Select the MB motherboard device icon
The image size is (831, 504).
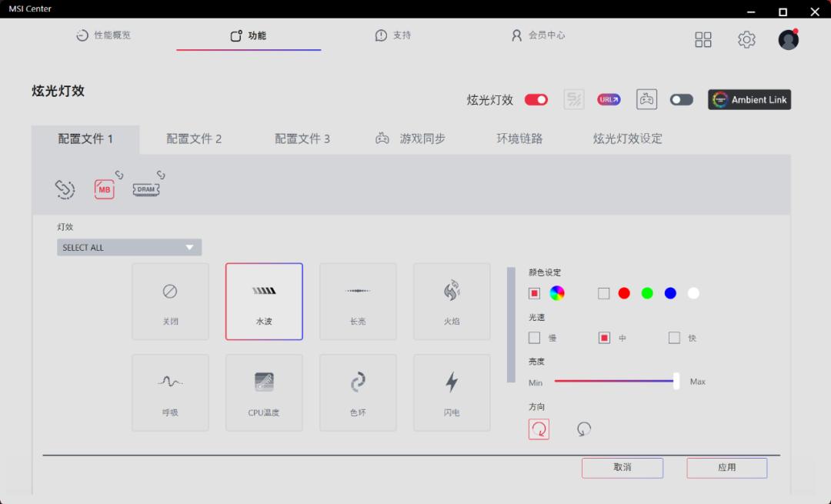(x=104, y=189)
